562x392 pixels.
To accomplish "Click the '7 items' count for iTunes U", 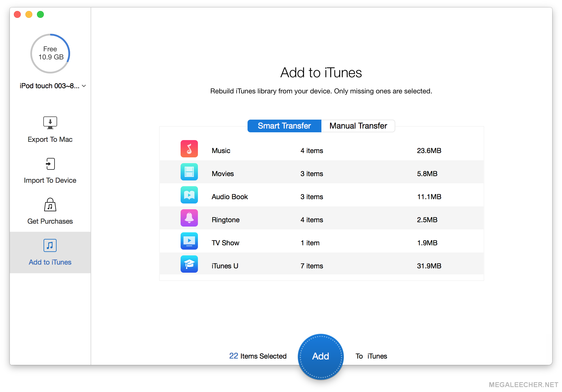I will tap(312, 266).
